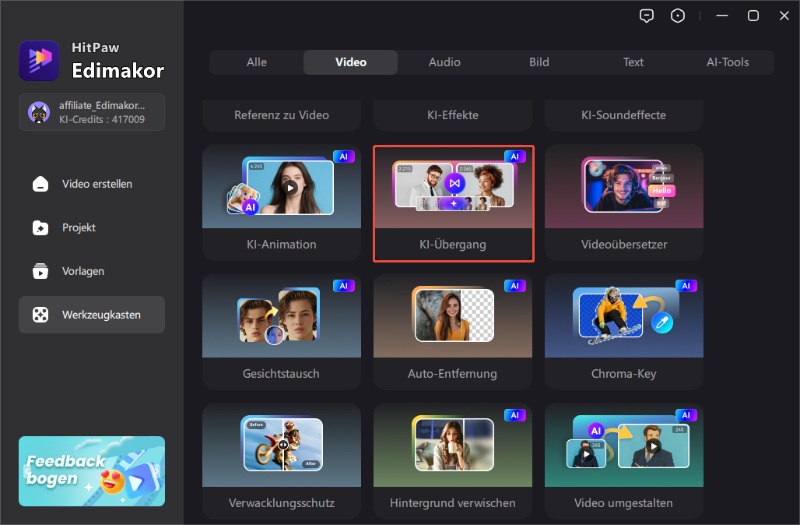The width and height of the screenshot is (800, 525).
Task: Select the Bild tab
Action: 539,62
